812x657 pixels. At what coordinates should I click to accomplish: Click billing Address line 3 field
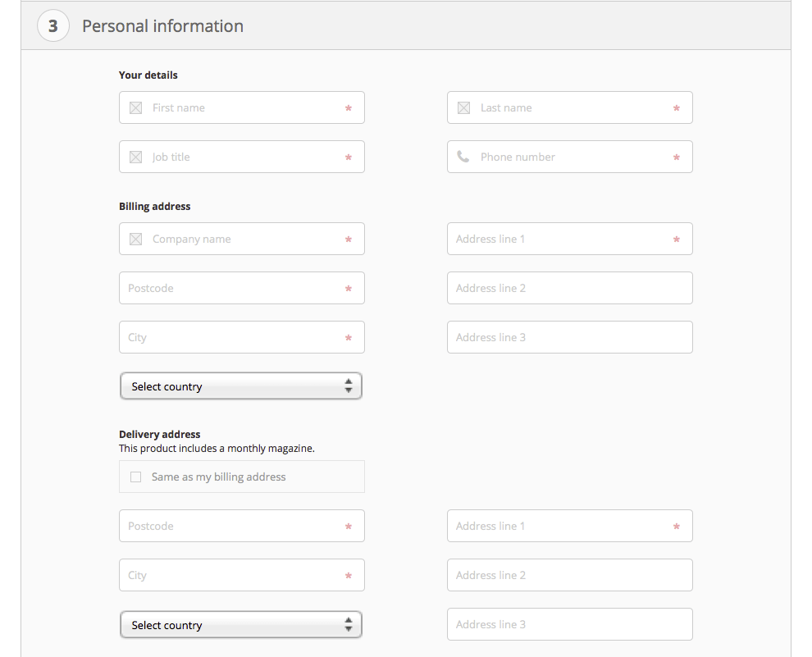click(570, 337)
